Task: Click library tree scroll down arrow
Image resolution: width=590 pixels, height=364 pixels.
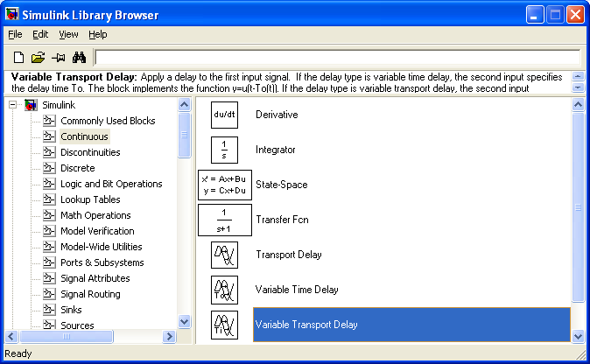Action: coord(184,322)
